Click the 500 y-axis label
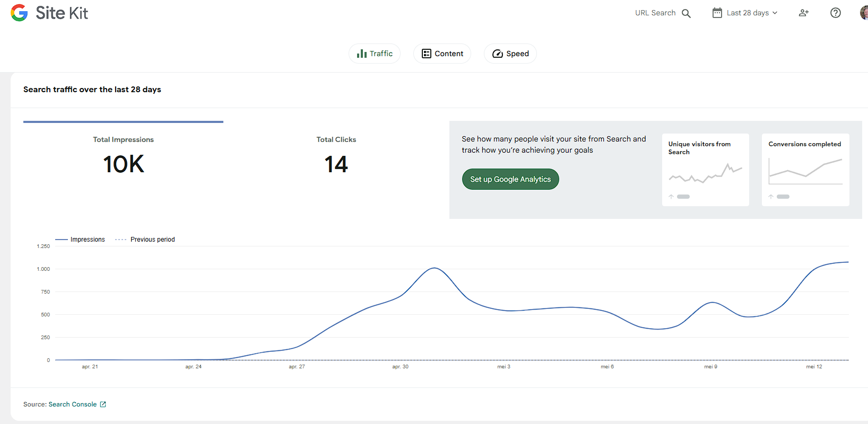Image resolution: width=868 pixels, height=424 pixels. pyautogui.click(x=45, y=315)
